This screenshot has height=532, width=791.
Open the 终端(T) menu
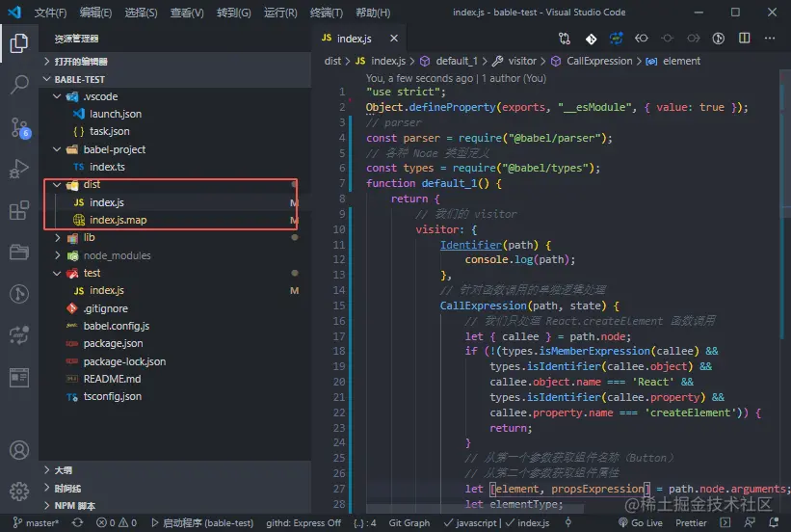coord(327,13)
